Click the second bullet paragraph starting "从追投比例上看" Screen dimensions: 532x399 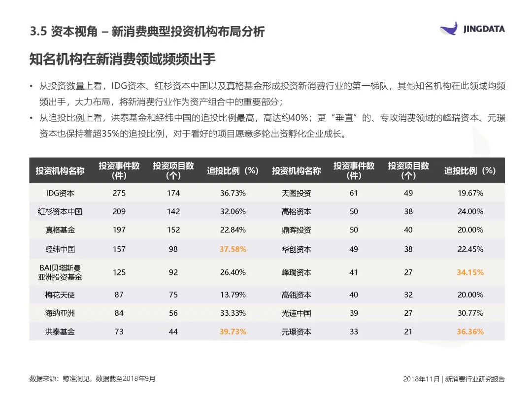(272, 126)
